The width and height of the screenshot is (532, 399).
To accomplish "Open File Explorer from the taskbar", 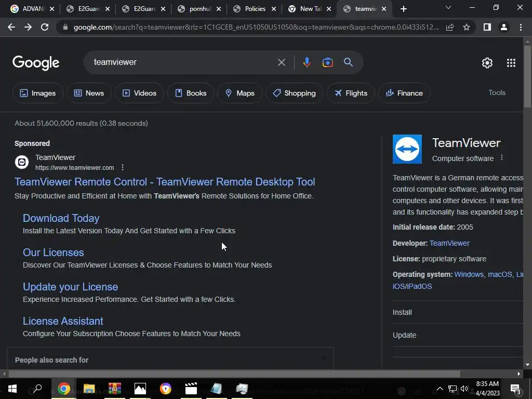I will [89, 389].
